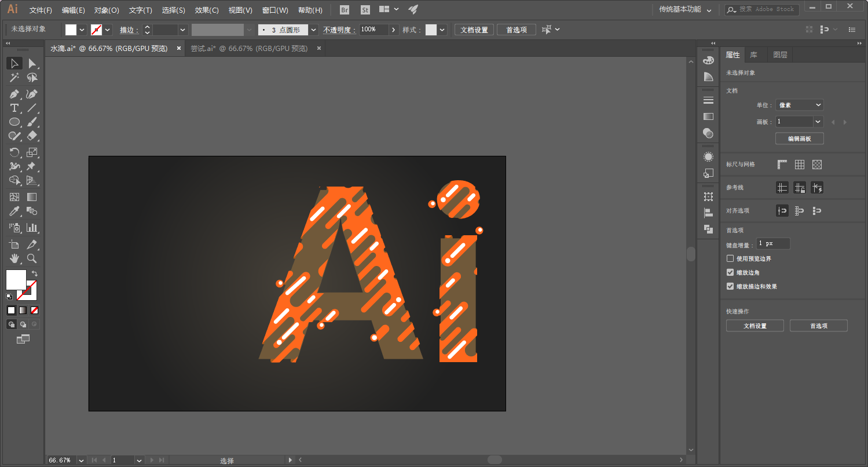Uncheck Scale Strokes and Effects checkbox
Screen dimensions: 868x467
730,286
